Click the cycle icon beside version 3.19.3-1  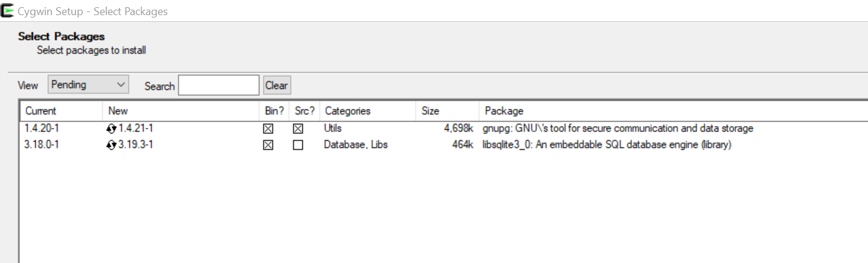coord(111,145)
